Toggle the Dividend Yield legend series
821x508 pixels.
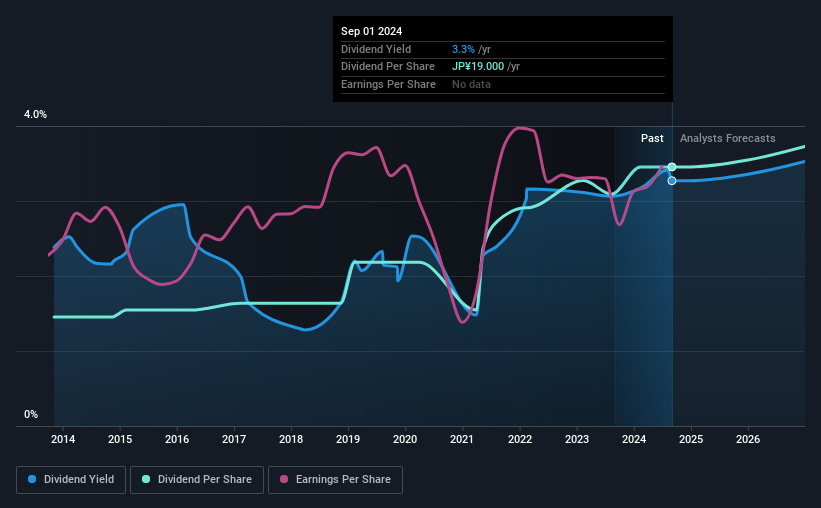click(x=71, y=480)
